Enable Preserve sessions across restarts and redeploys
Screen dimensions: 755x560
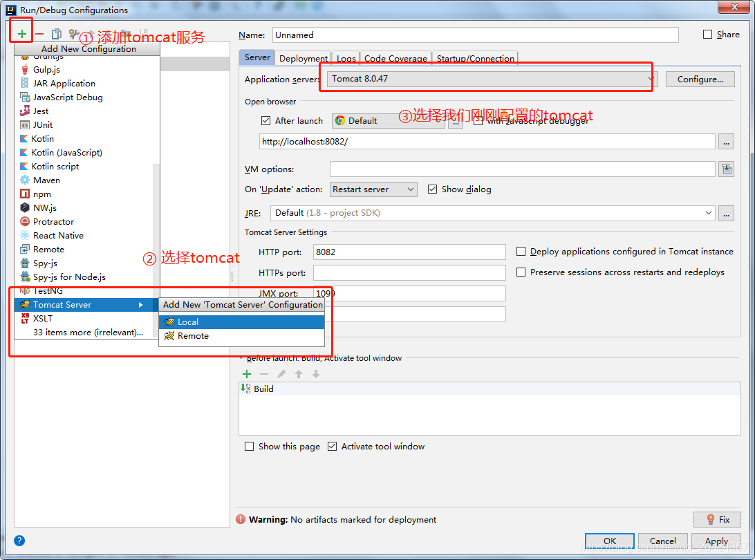pos(521,272)
